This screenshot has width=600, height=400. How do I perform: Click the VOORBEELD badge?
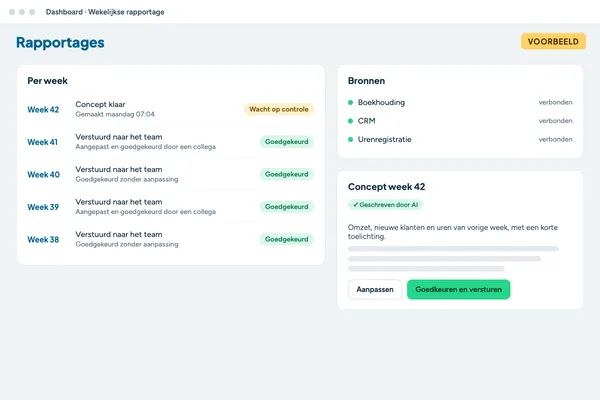point(553,41)
